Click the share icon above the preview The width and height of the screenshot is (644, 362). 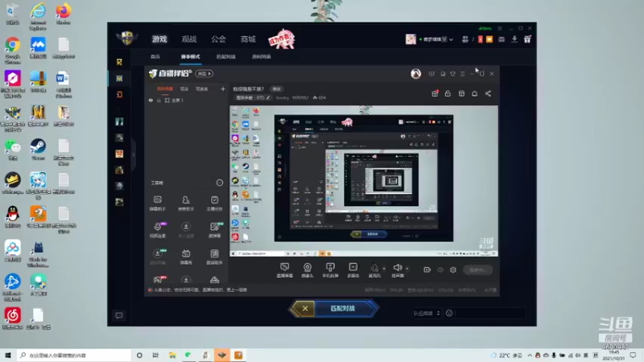pos(488,93)
